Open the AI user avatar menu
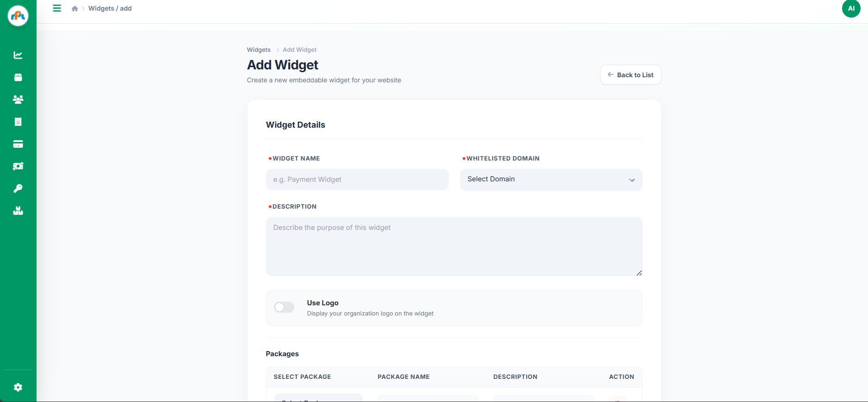This screenshot has width=868, height=402. click(x=851, y=8)
